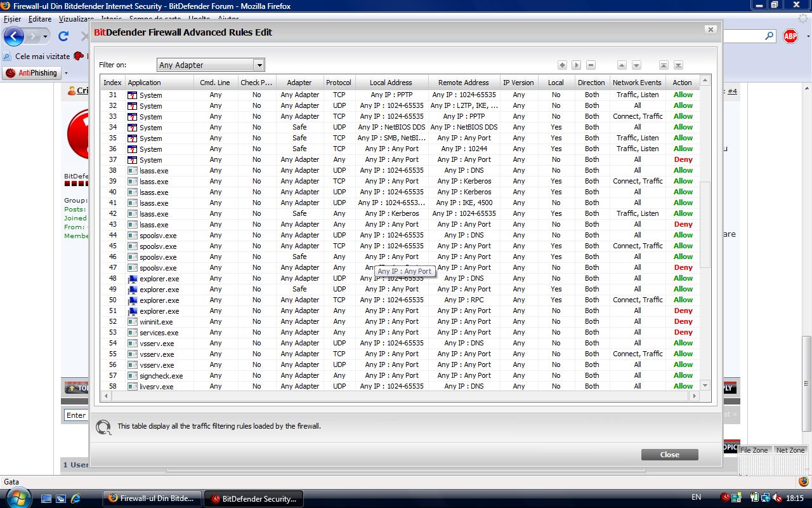Open the Fișier menu in Firefox

[x=12, y=19]
